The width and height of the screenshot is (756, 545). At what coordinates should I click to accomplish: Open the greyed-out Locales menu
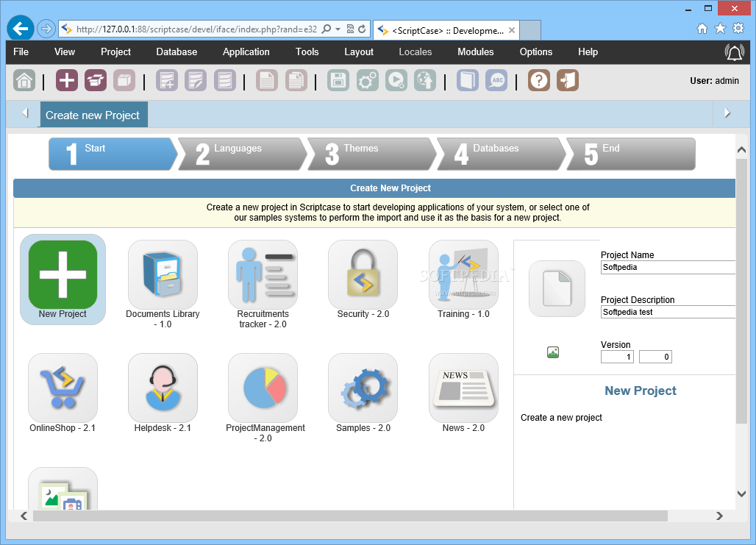point(415,52)
